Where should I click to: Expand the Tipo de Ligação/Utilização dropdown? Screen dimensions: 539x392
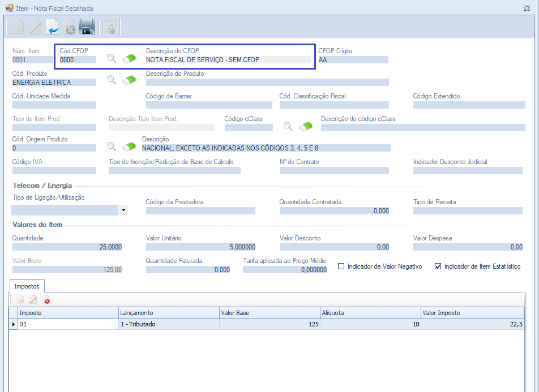pyautogui.click(x=123, y=210)
